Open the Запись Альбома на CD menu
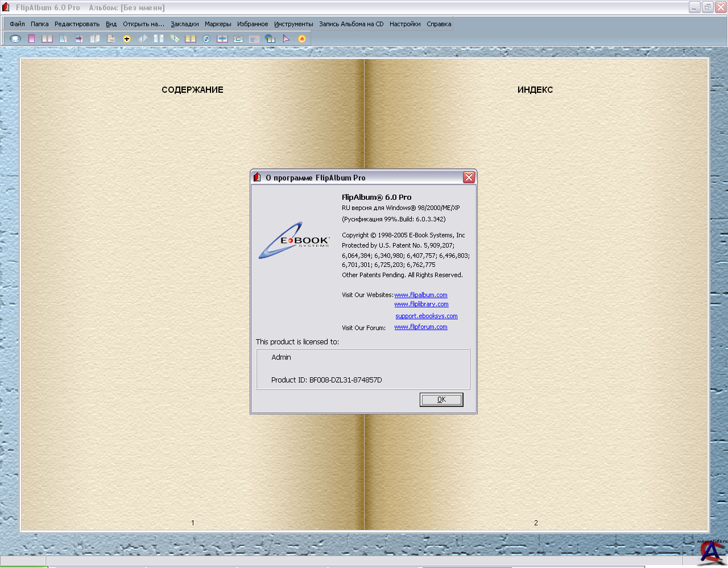Screen dimensions: 728x568 tap(351, 24)
